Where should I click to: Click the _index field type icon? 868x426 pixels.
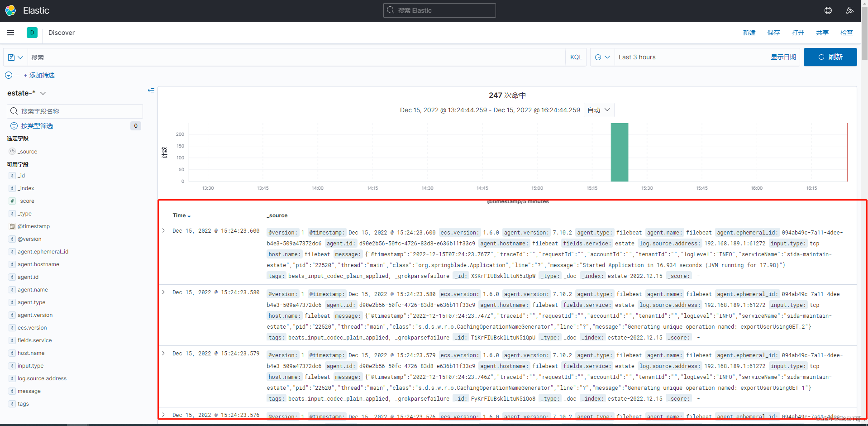12,188
